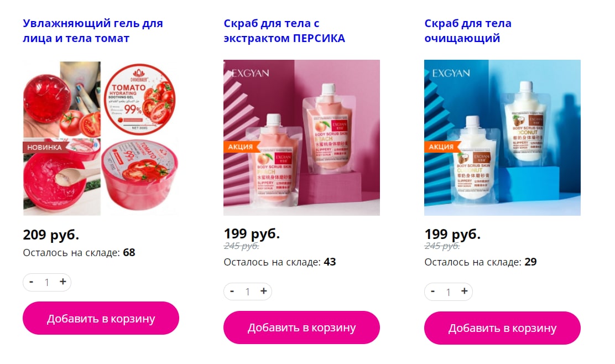Open 'Скраб для тела очищающий' title link

(x=468, y=30)
